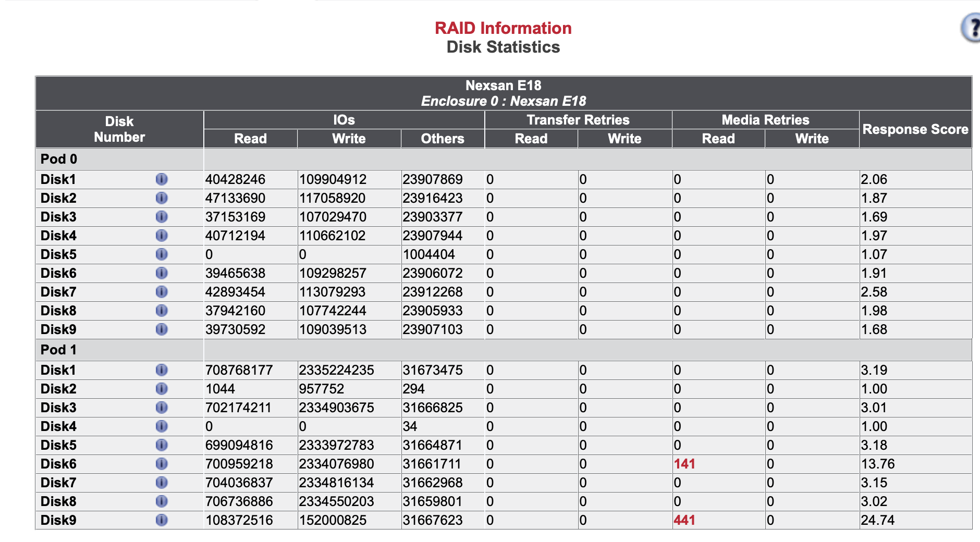Click the Media Retries group header
This screenshot has width=980, height=542.
[x=765, y=120]
